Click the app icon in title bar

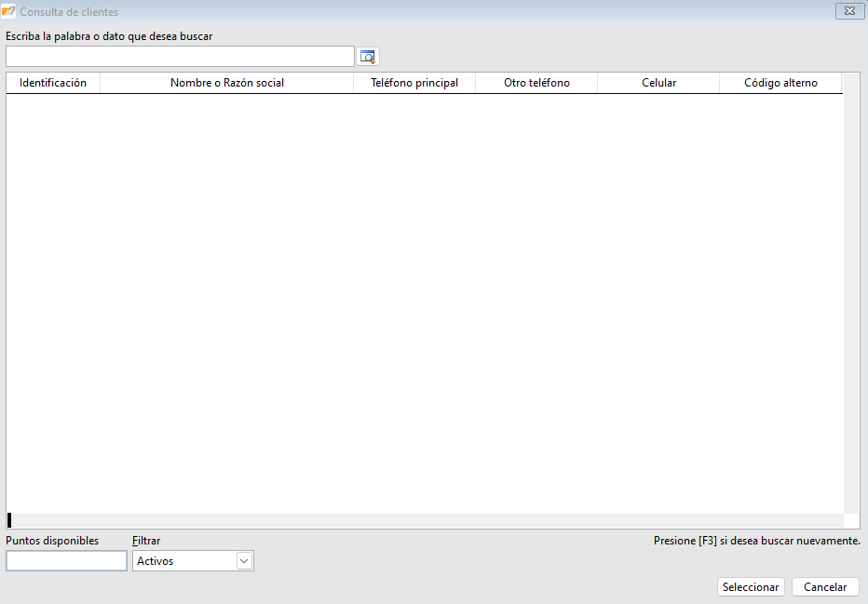[9, 12]
